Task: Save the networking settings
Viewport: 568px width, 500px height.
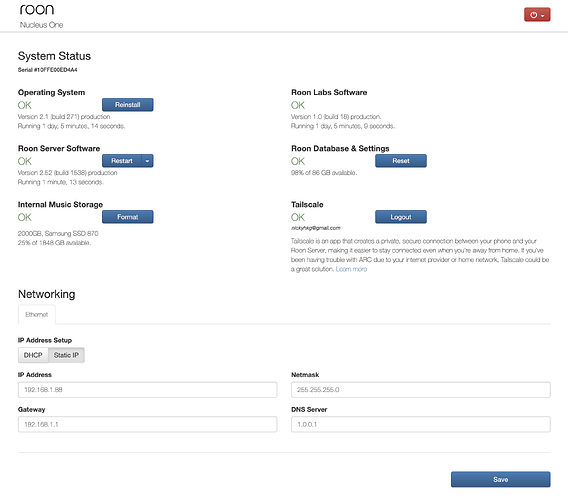Action: [501, 479]
